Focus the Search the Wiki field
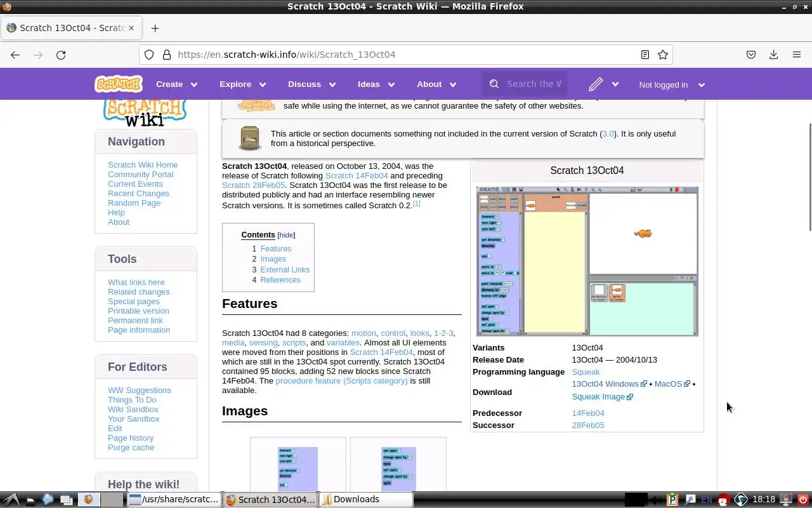 (534, 84)
